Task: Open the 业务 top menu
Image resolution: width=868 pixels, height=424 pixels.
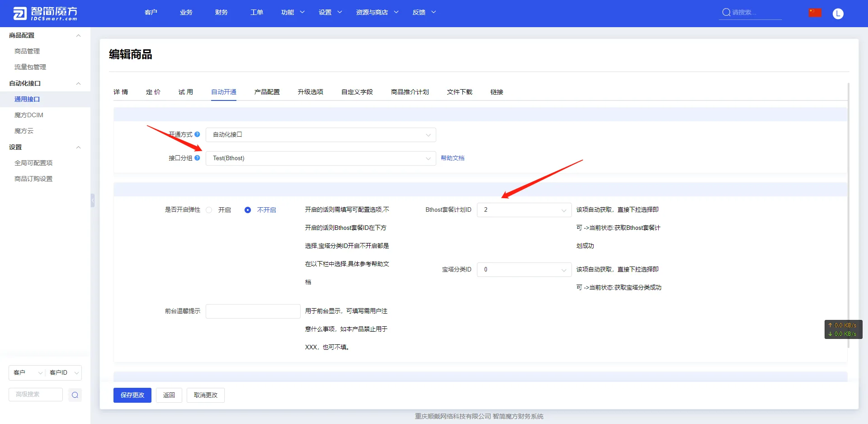Action: 186,12
